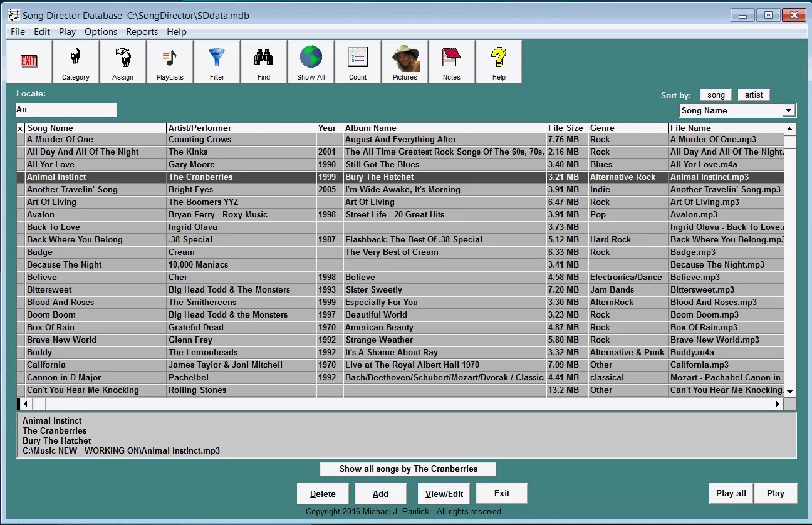Viewport: 812px width, 525px height.
Task: Open the Notes icon
Action: pyautogui.click(x=451, y=61)
